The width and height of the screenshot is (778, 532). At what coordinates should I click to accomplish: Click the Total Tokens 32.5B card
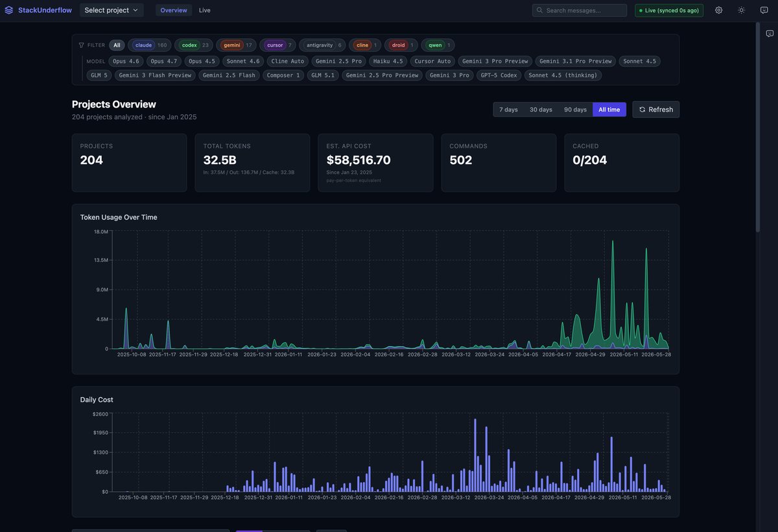pyautogui.click(x=252, y=163)
